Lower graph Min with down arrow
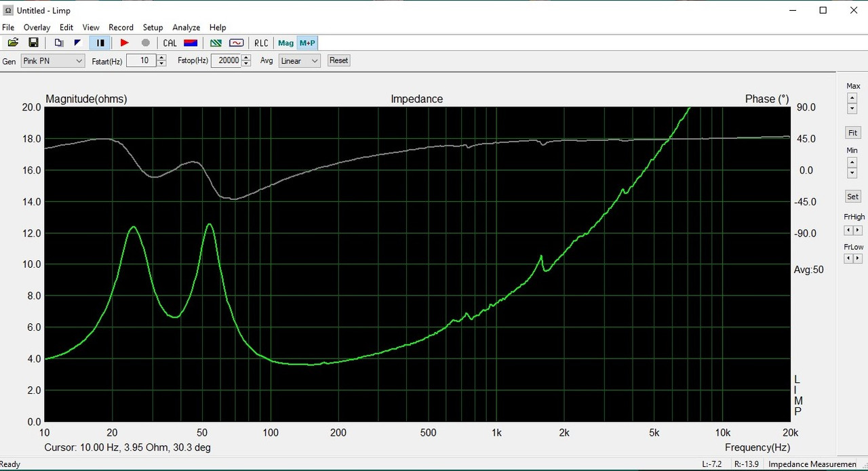This screenshot has height=471, width=868. pyautogui.click(x=852, y=173)
